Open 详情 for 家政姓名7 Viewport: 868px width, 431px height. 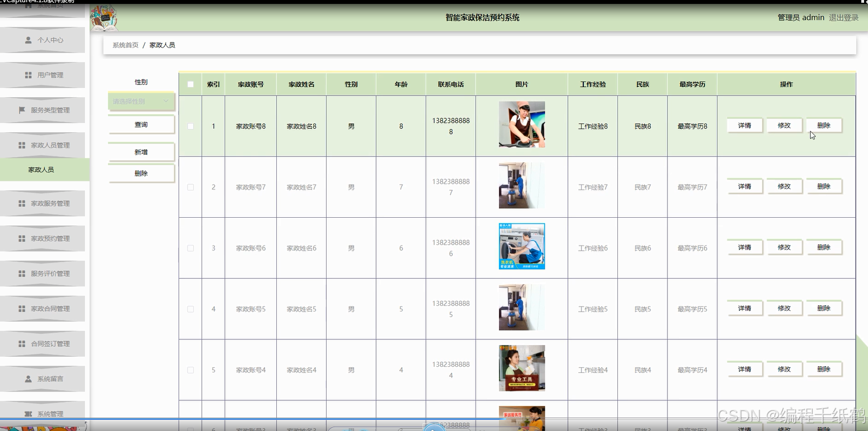click(x=745, y=186)
